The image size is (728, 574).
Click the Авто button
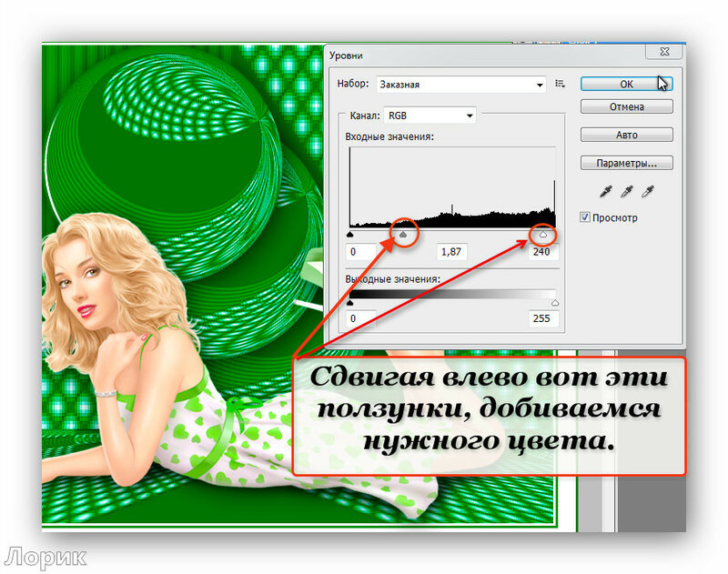tap(626, 135)
